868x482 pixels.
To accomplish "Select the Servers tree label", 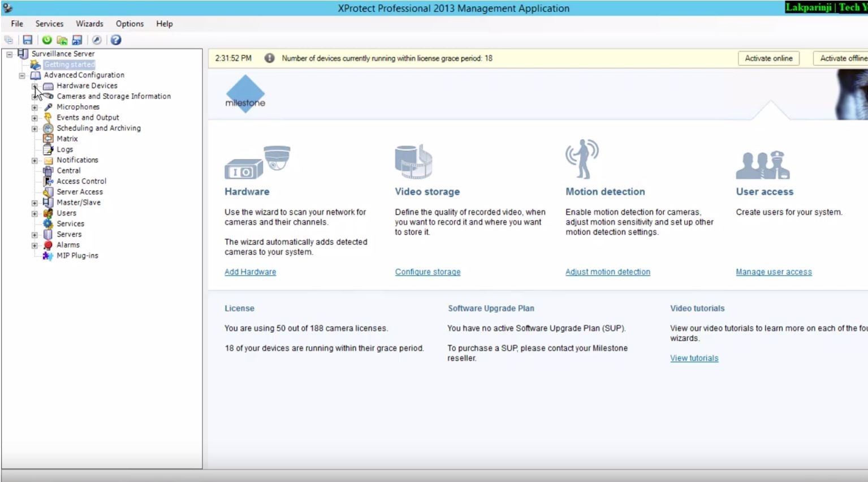I will 69,234.
